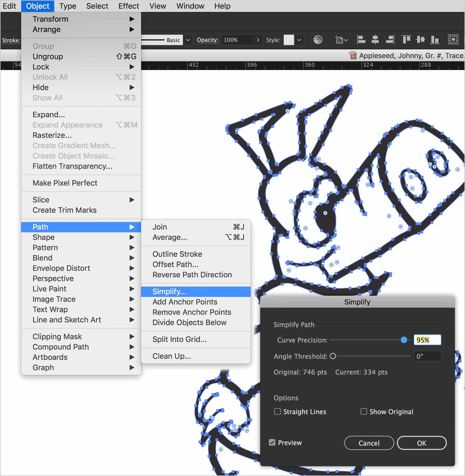Click the Angle Threshold slider handle
This screenshot has width=465, height=476.
pyautogui.click(x=333, y=356)
